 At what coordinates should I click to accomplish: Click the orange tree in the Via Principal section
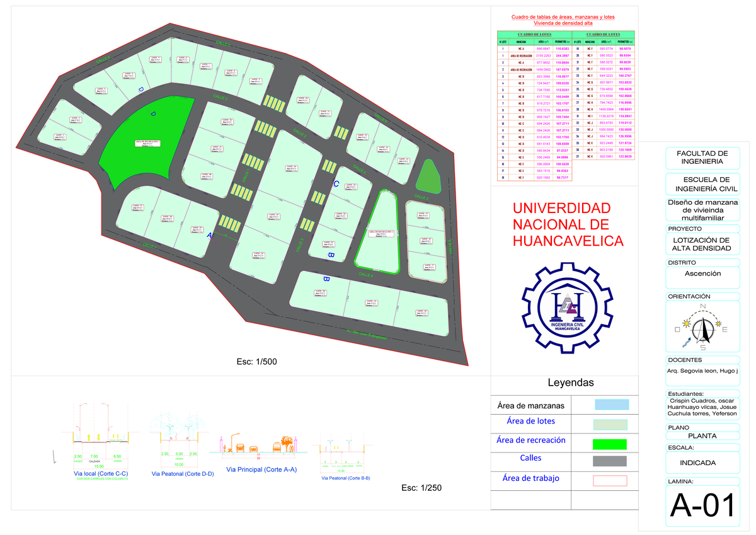pos(287,442)
